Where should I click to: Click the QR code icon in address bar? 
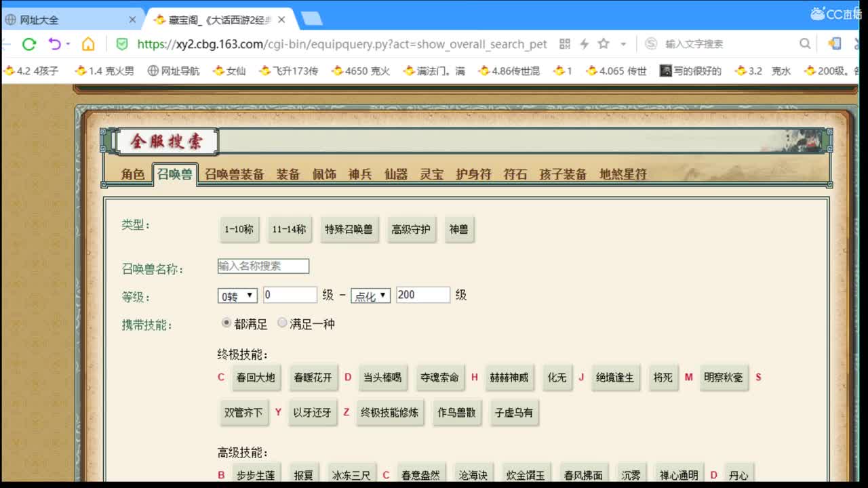coord(564,44)
